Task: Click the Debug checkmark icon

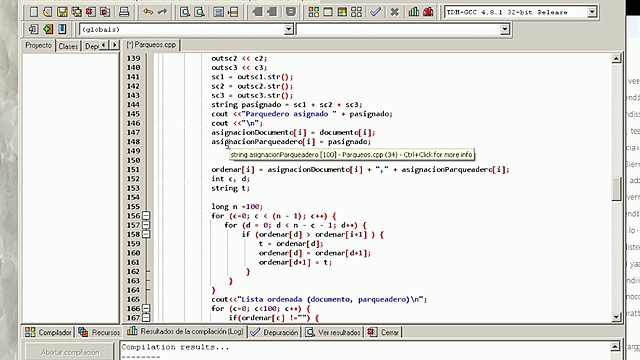Action: tap(376, 12)
